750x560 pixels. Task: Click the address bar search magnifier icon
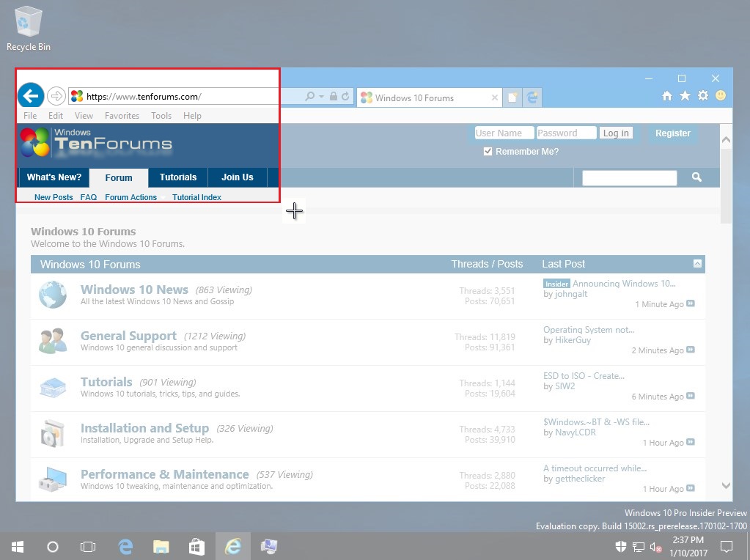click(x=310, y=97)
